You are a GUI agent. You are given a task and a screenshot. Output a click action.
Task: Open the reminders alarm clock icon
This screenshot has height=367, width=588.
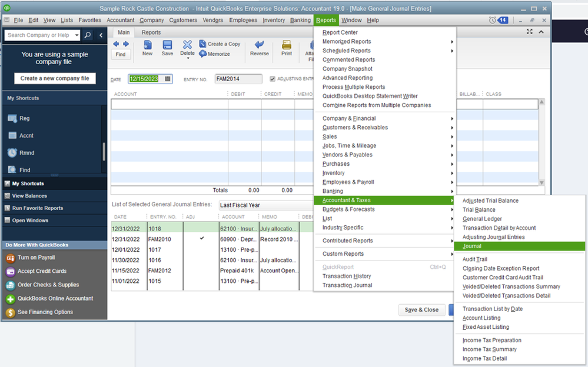tap(493, 21)
